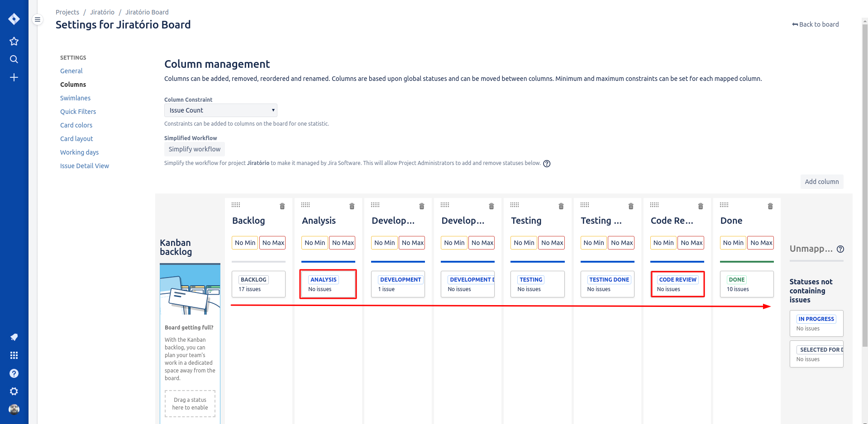
Task: Edit the Done column title
Action: tap(731, 221)
